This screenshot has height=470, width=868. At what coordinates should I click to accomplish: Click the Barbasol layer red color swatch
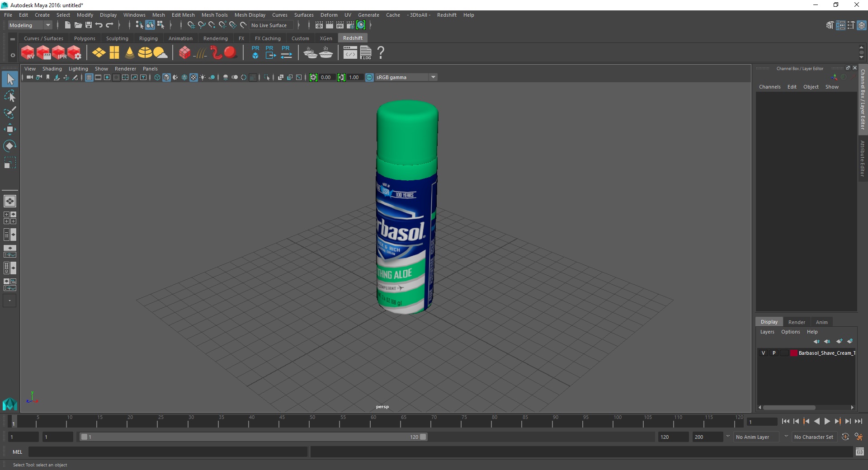(x=794, y=353)
